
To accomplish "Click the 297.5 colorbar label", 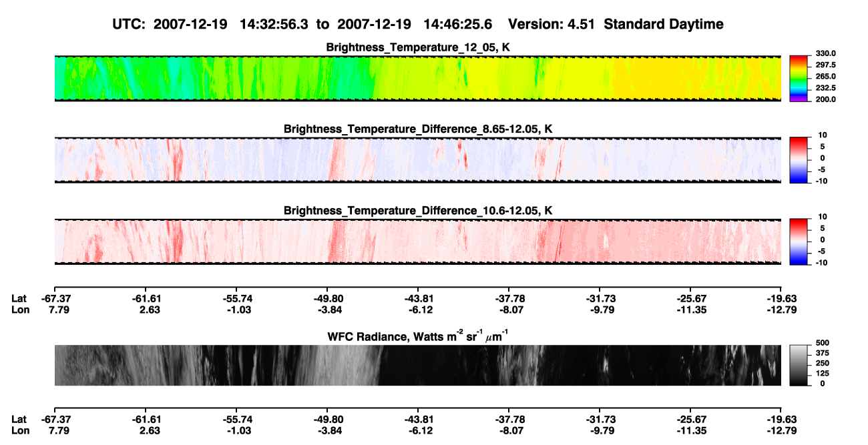I will [826, 65].
